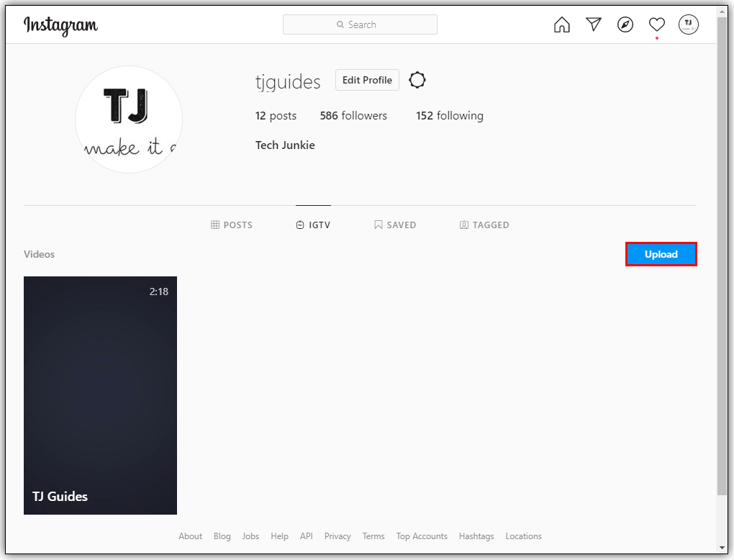This screenshot has height=560, width=734.
Task: Open the Privacy footer link
Action: pyautogui.click(x=337, y=536)
